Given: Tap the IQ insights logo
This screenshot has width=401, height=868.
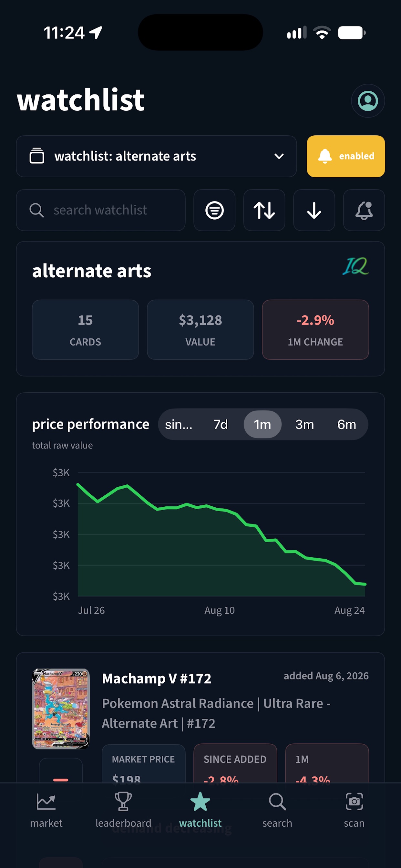Looking at the screenshot, I should tap(356, 266).
